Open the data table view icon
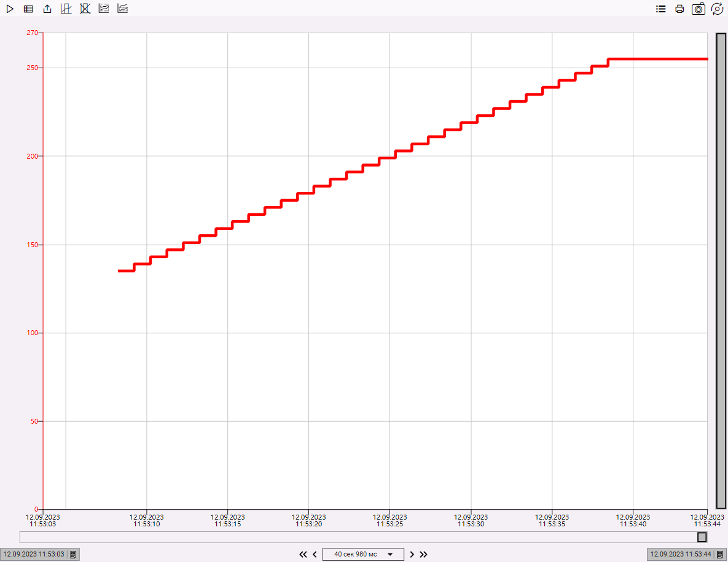 coord(28,9)
